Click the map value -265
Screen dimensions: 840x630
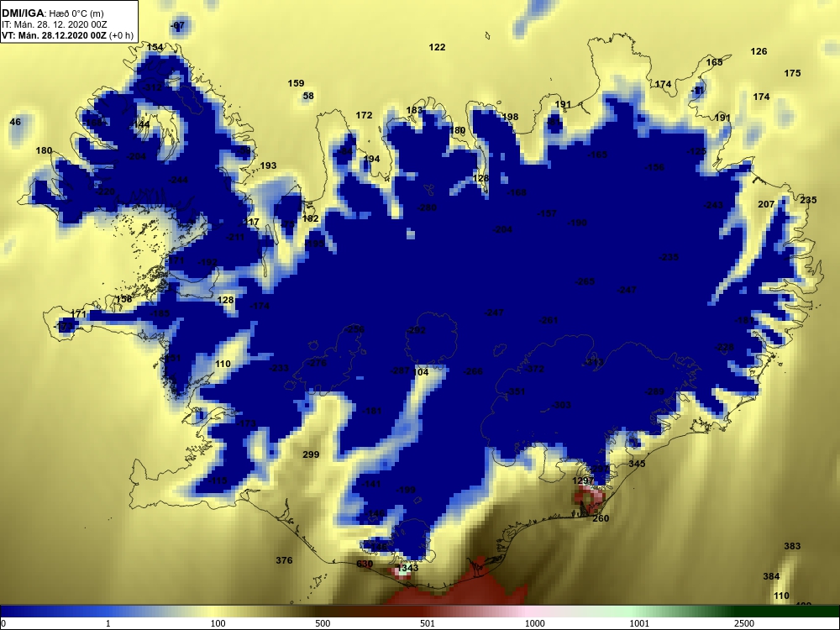pyautogui.click(x=585, y=281)
